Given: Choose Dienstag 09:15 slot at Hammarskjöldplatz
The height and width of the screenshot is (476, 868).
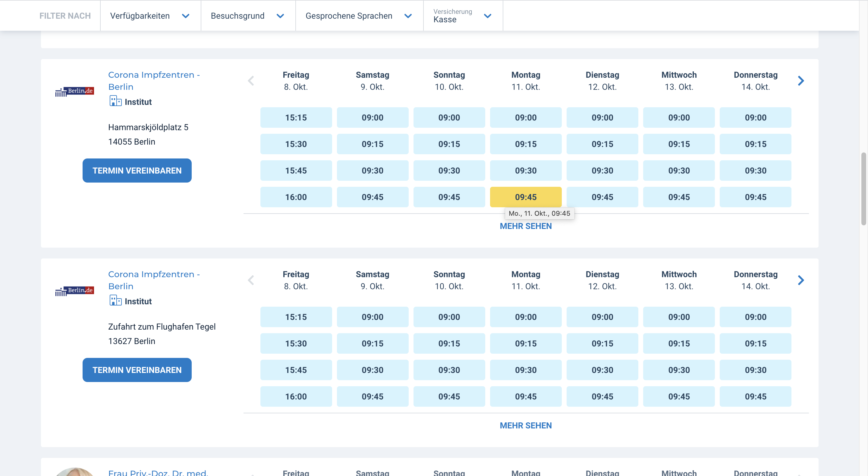Looking at the screenshot, I should [x=602, y=144].
